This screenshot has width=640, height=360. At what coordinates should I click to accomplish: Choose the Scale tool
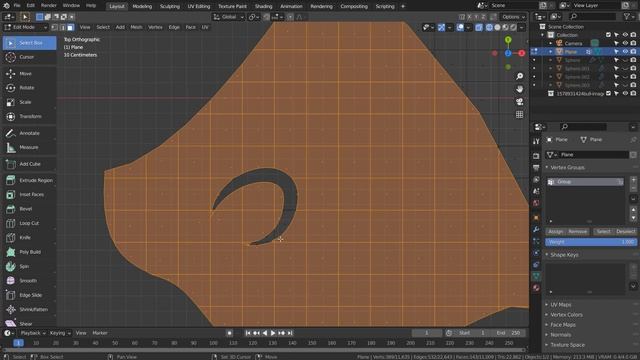29,102
